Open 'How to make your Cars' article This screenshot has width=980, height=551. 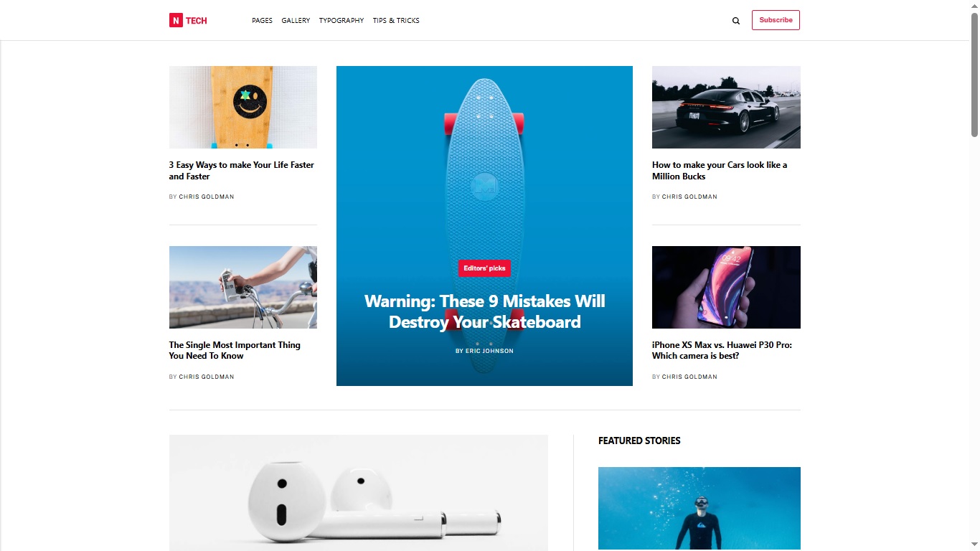(720, 171)
